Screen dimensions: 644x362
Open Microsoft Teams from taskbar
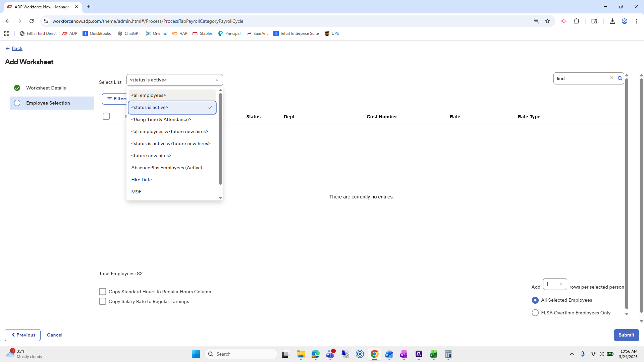pos(330,354)
